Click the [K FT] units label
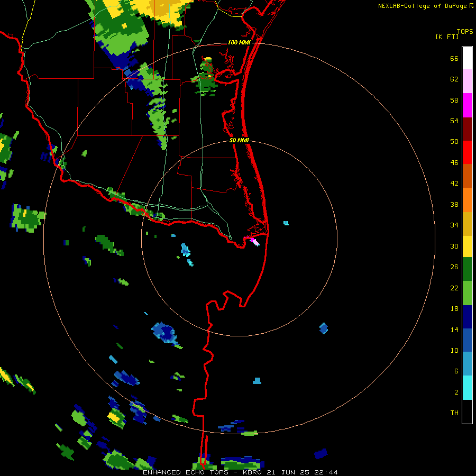 447,36
